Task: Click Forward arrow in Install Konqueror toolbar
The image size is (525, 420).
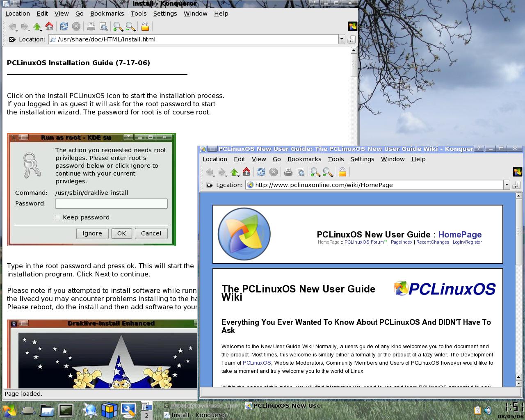Action: point(25,27)
